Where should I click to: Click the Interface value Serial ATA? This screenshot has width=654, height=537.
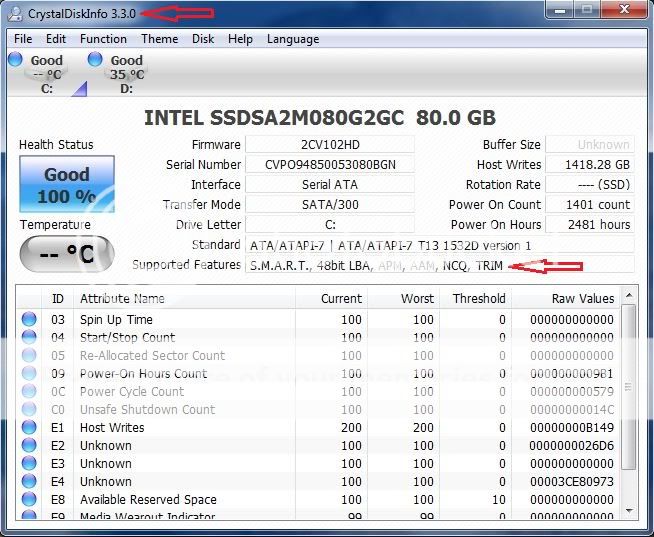(x=330, y=184)
